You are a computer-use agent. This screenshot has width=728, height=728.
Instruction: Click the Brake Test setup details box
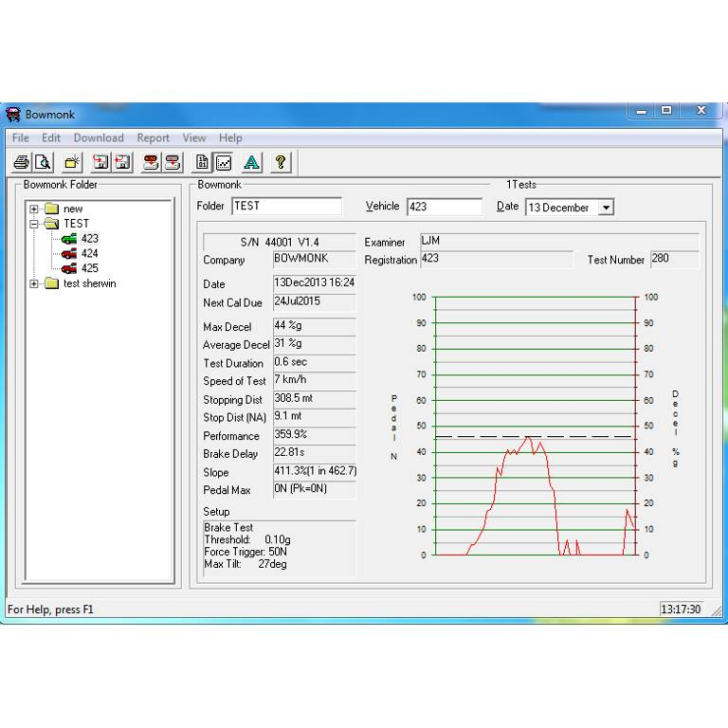(280, 548)
